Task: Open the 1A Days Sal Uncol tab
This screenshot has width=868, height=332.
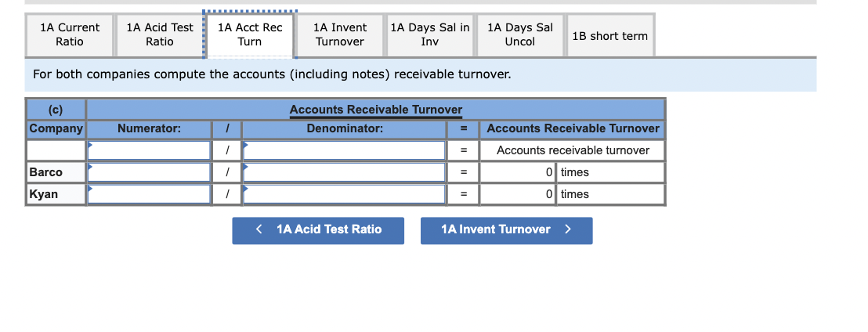Action: [x=520, y=35]
